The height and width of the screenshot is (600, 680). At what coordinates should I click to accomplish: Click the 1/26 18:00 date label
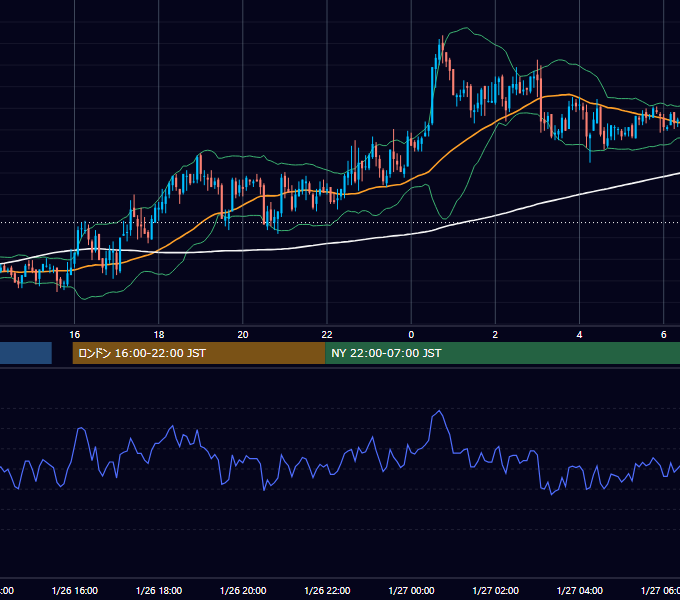(x=159, y=591)
